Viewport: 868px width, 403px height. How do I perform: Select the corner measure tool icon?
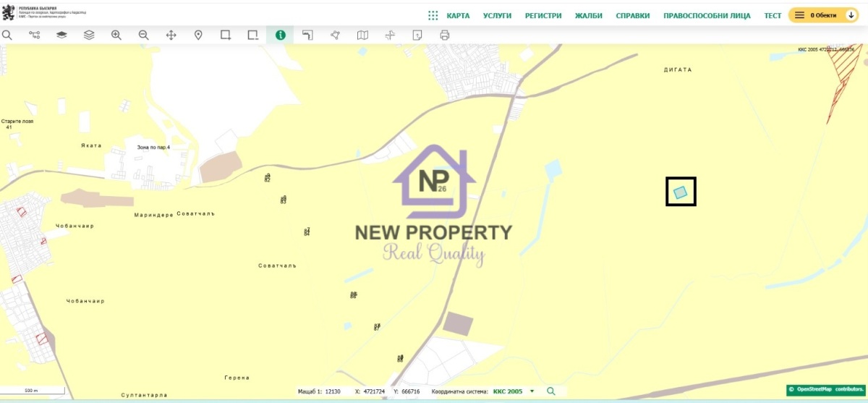click(307, 35)
